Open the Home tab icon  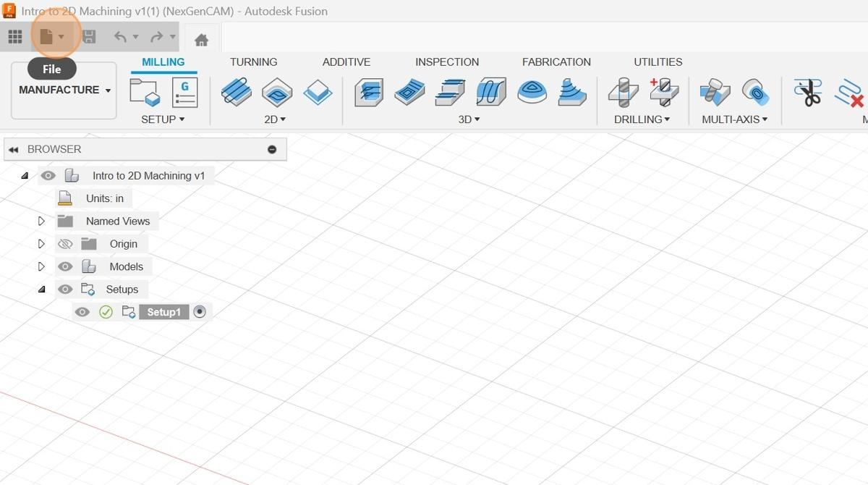click(202, 40)
